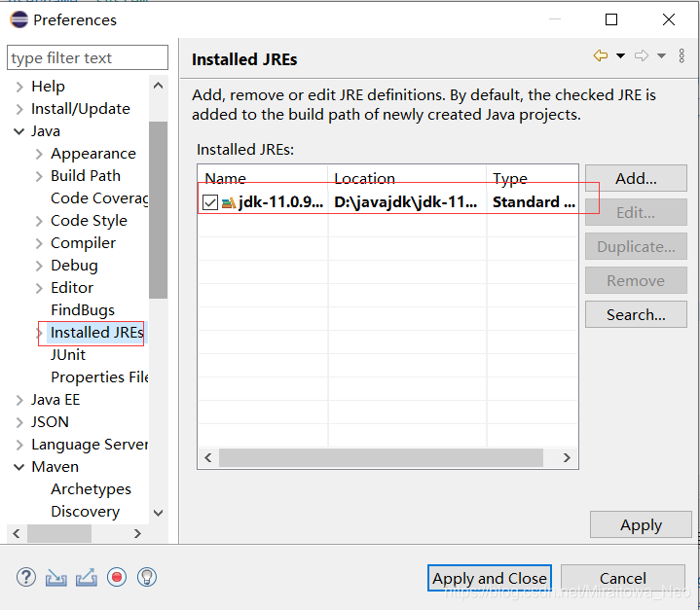Open the JUnit preference page
Image resolution: width=700 pixels, height=610 pixels.
click(68, 355)
